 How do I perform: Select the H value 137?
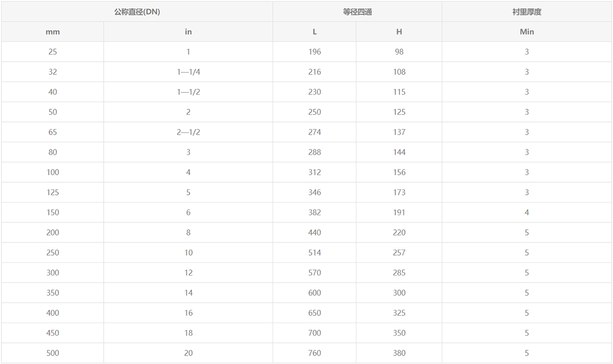[399, 132]
